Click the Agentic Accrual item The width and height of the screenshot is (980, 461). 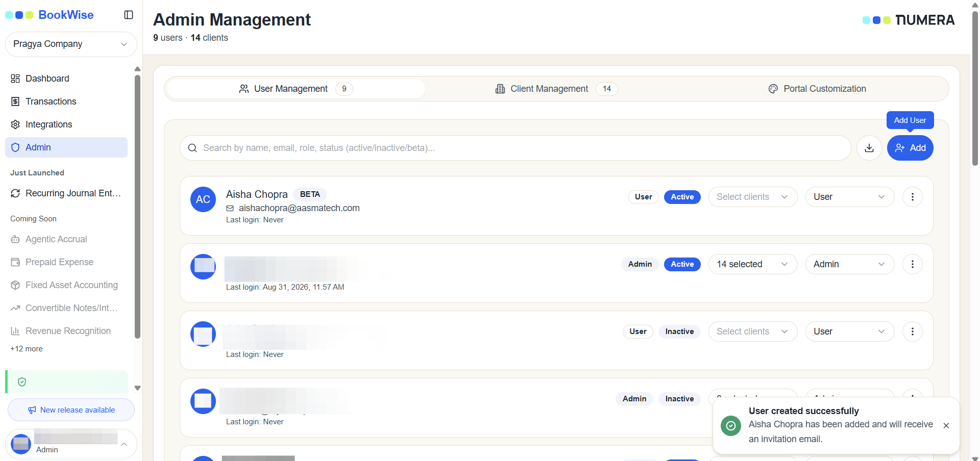tap(66, 239)
